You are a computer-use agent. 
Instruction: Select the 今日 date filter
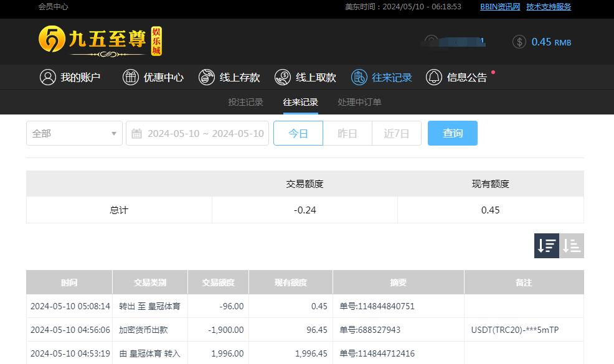[298, 133]
